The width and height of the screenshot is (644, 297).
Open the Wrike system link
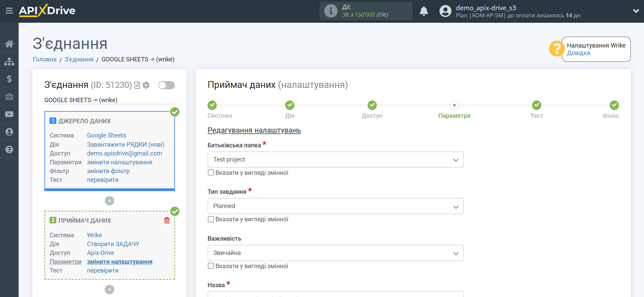coord(95,235)
